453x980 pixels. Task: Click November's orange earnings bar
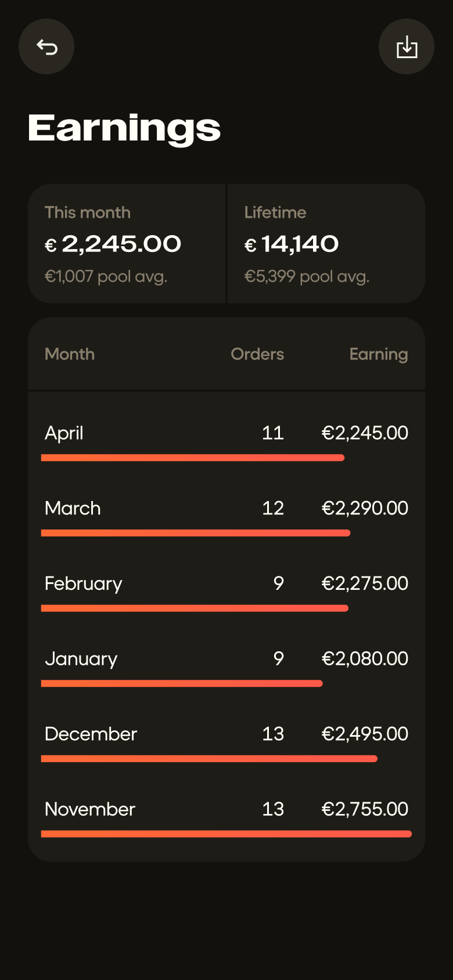click(x=227, y=834)
